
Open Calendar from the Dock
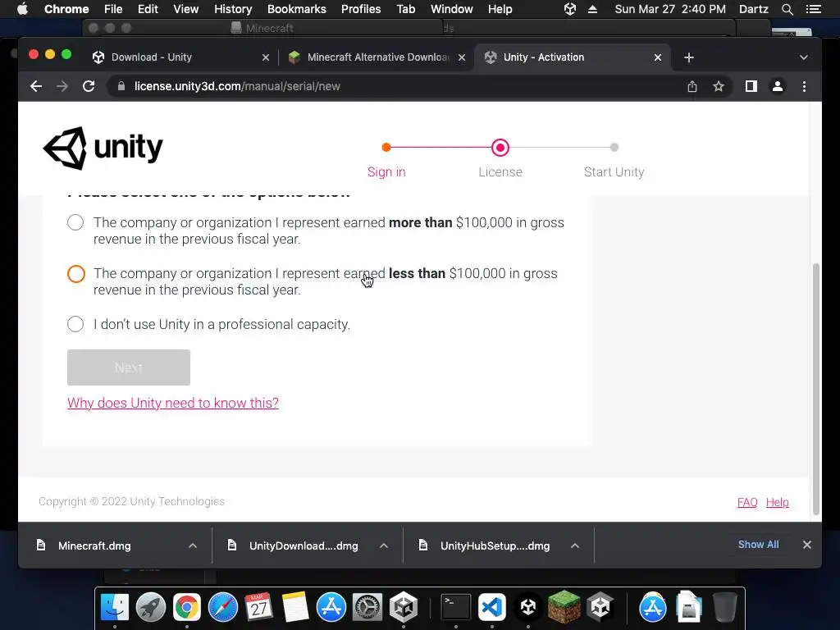[x=258, y=607]
